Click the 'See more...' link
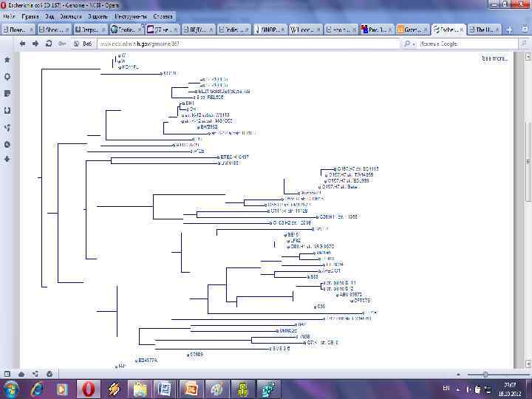This screenshot has width=532, height=399. pyautogui.click(x=495, y=58)
